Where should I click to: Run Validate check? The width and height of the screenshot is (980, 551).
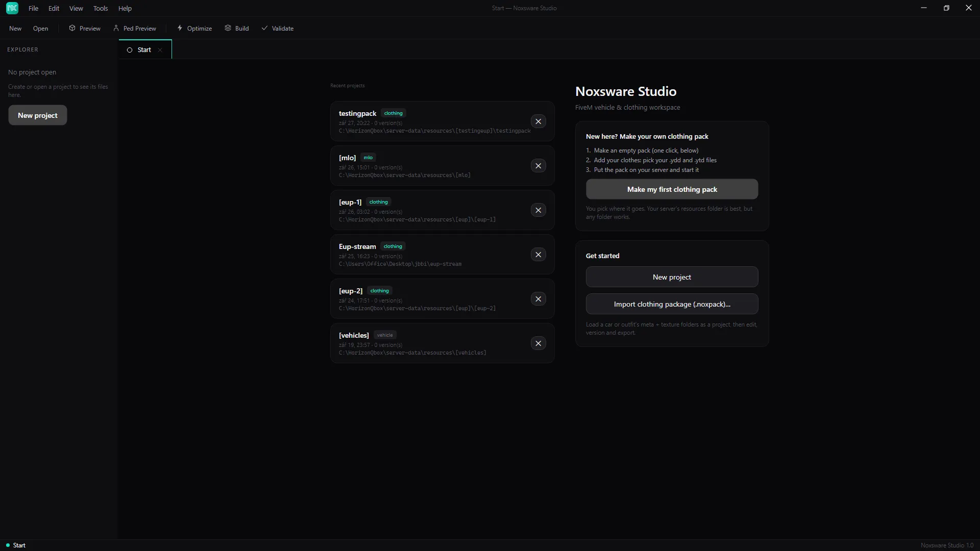pos(277,29)
